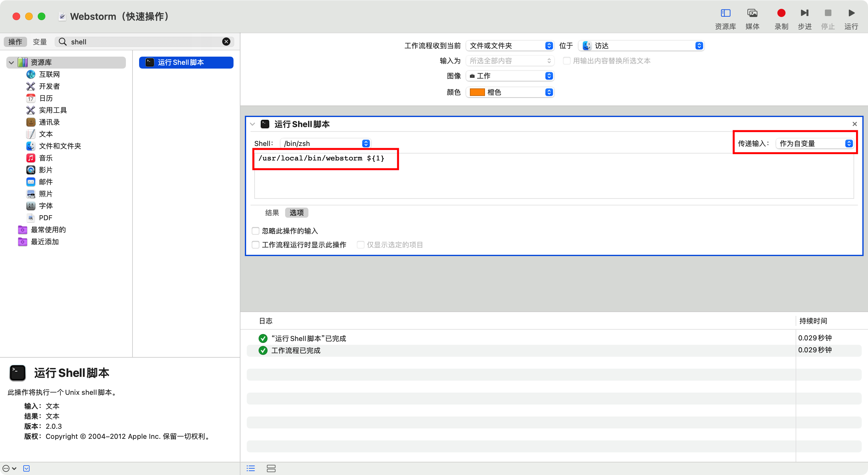The image size is (868, 475).
Task: Clear the shell search field
Action: coord(226,42)
